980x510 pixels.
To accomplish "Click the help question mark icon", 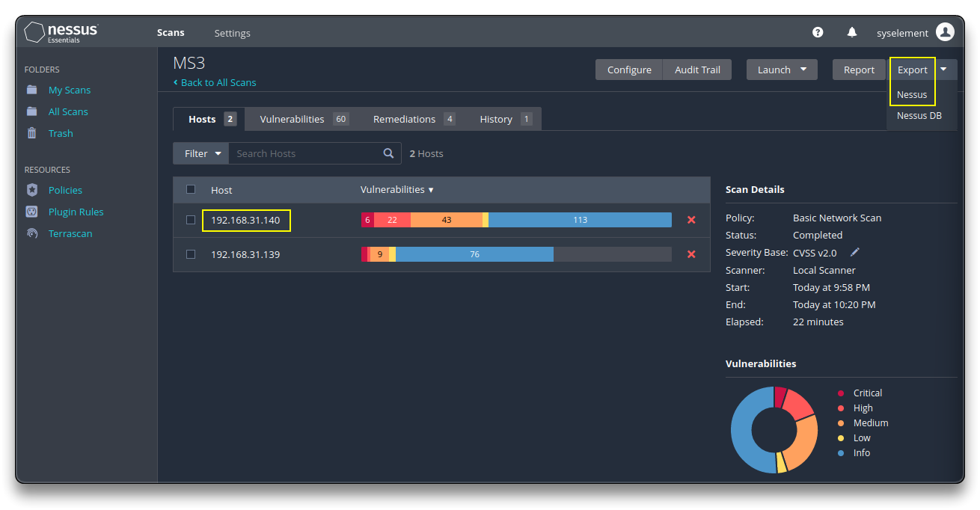I will point(818,32).
